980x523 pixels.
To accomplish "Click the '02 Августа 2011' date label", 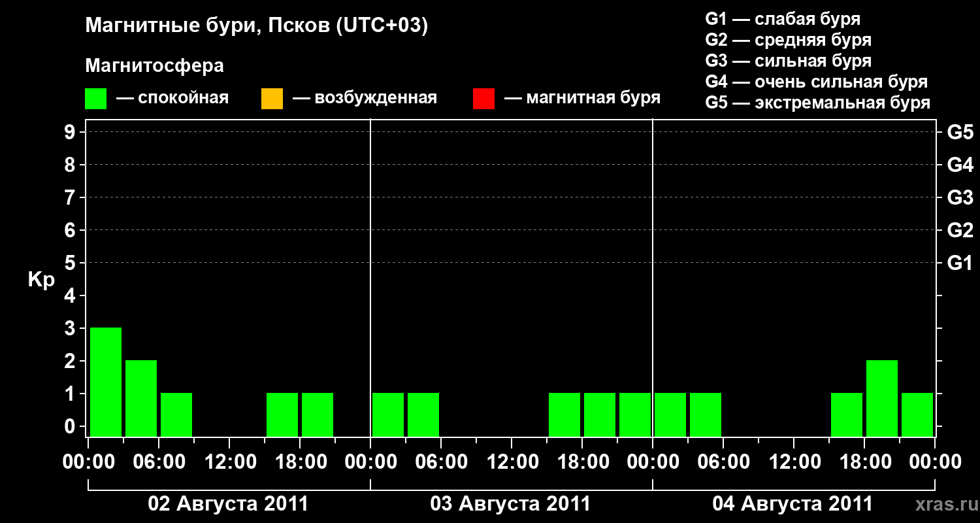I will coord(228,504).
